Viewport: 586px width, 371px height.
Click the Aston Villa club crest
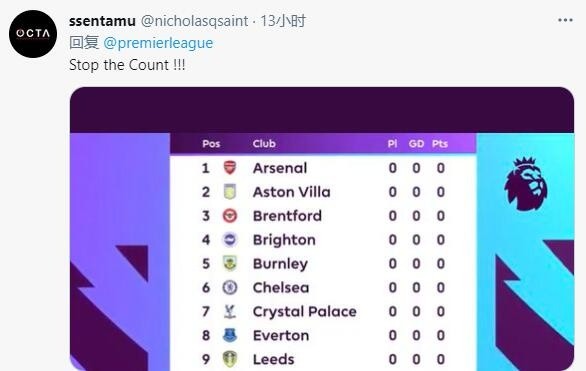(x=230, y=192)
